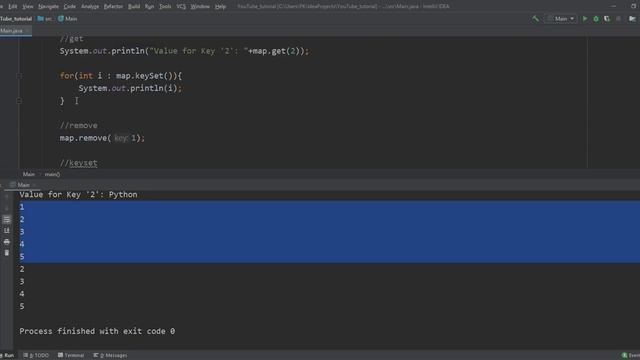Screen dimensions: 640x360
Task: Run Main with the green play button
Action: [584, 19]
